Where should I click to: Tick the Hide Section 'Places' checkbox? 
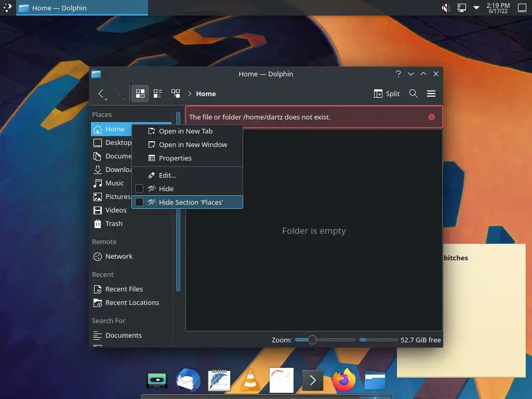[x=139, y=202]
